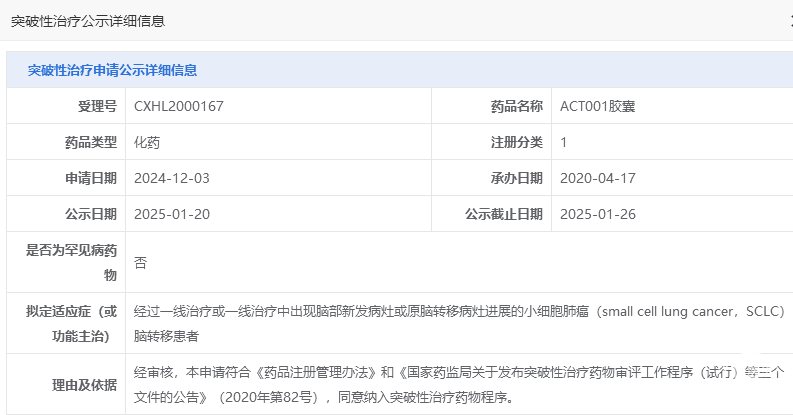The height and width of the screenshot is (415, 793).
Task: Click the dialog title 突破性治疗公示详细信息
Action: tap(88, 21)
